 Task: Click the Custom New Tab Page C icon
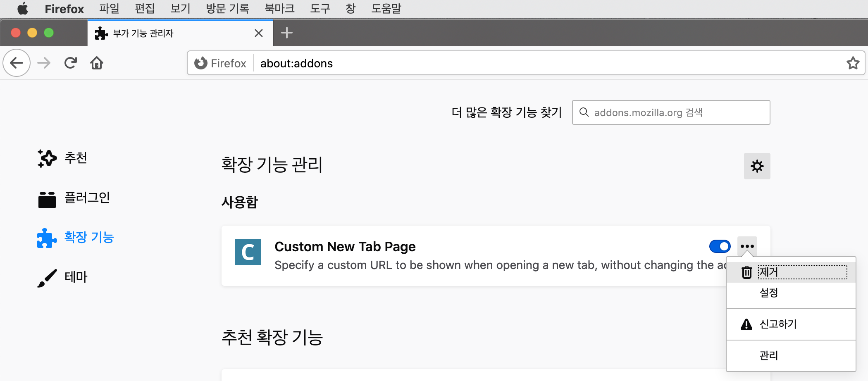click(x=248, y=252)
